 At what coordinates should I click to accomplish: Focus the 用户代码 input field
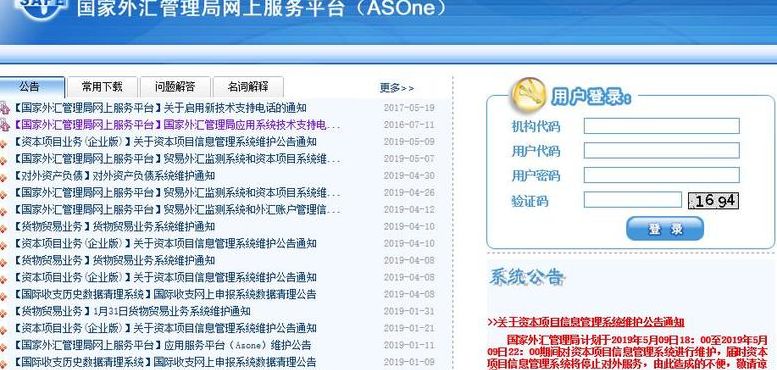(662, 151)
